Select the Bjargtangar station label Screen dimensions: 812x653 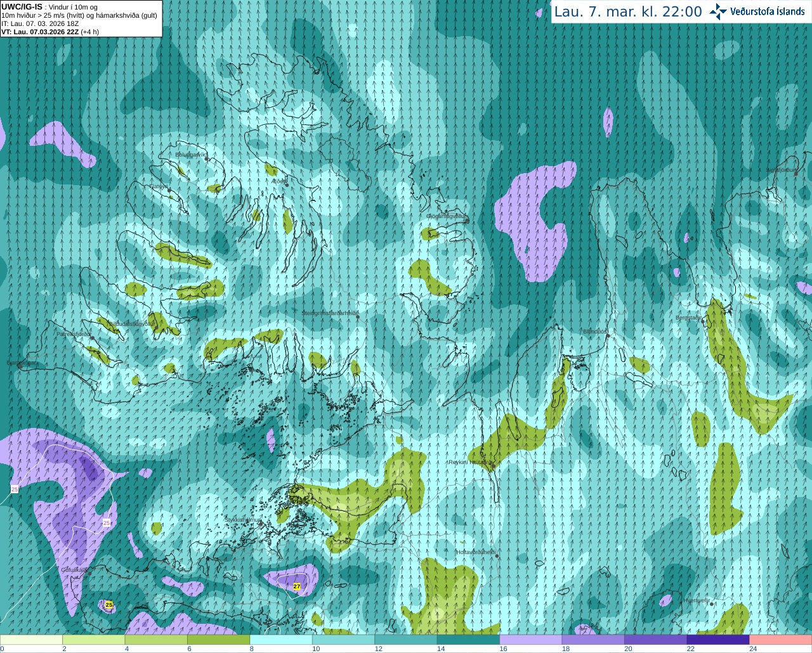coord(22,363)
